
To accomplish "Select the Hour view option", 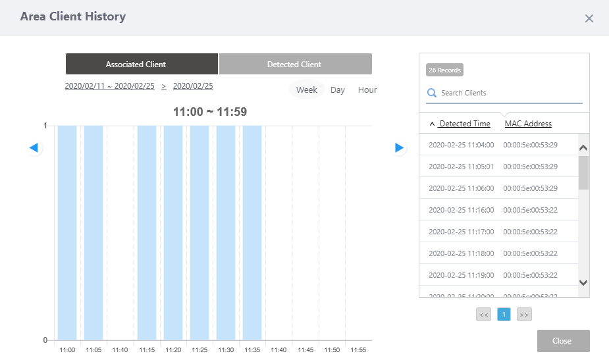I will coord(367,90).
